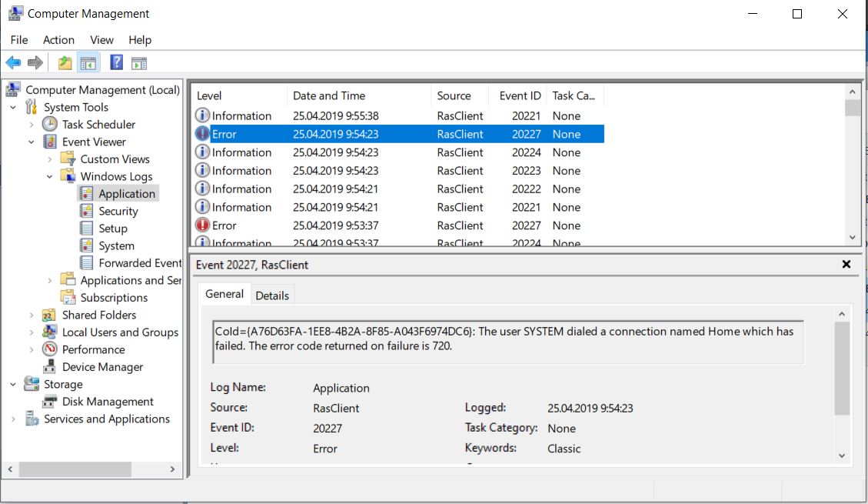Select the Storage icon in tree

32,384
